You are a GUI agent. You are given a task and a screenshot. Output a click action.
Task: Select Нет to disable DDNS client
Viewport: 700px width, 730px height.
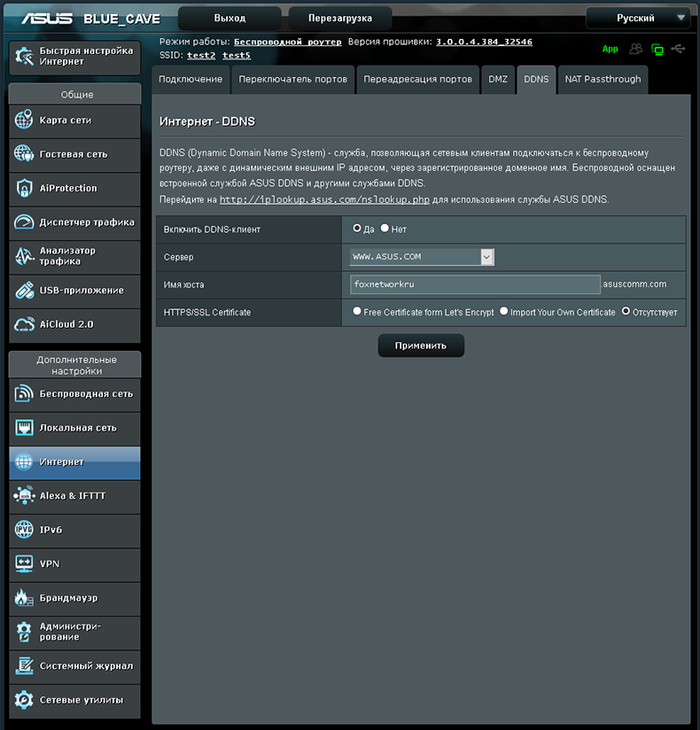coord(385,229)
